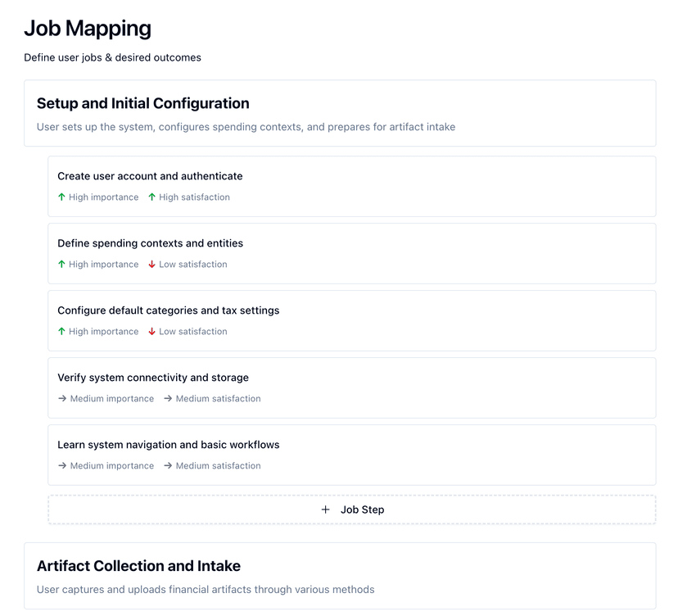The height and width of the screenshot is (616, 678).
Task: Click the green high importance arrow on Create user account
Action: click(x=62, y=197)
